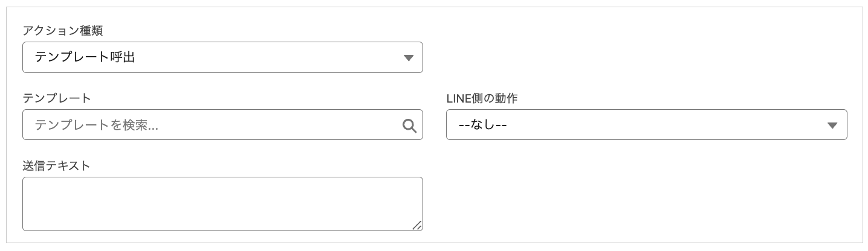868x251 pixels.
Task: Expand the LINE側の動作 dropdown
Action: click(646, 125)
